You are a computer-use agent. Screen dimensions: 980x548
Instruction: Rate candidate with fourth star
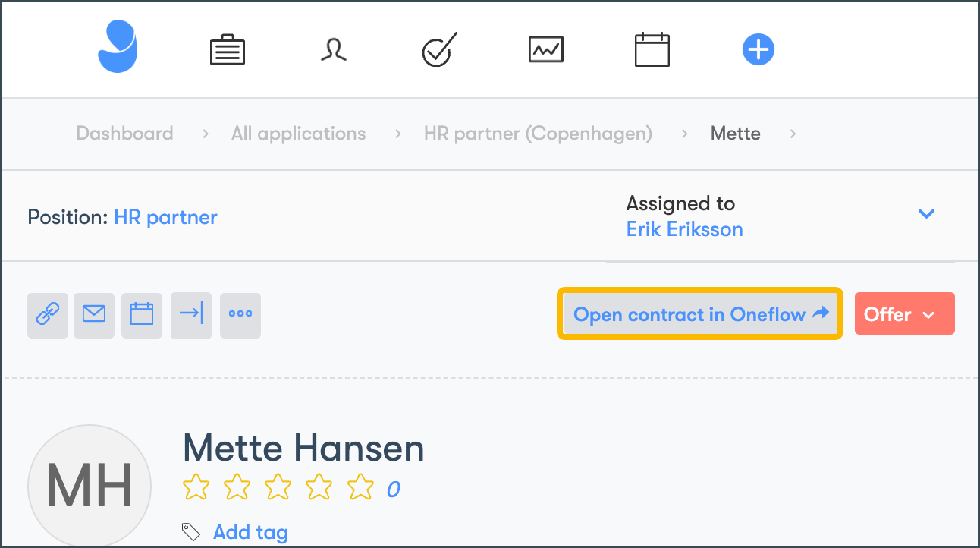pos(319,487)
